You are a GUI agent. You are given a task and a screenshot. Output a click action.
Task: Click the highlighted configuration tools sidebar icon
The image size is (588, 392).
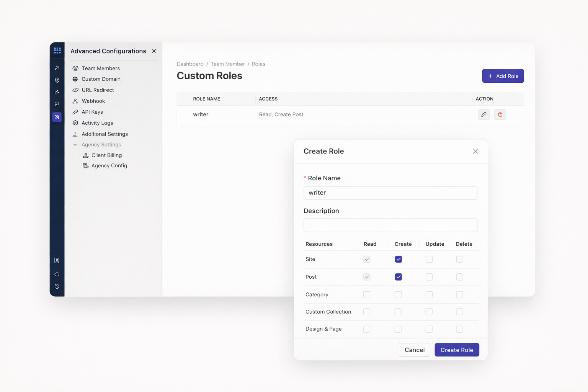coord(57,117)
